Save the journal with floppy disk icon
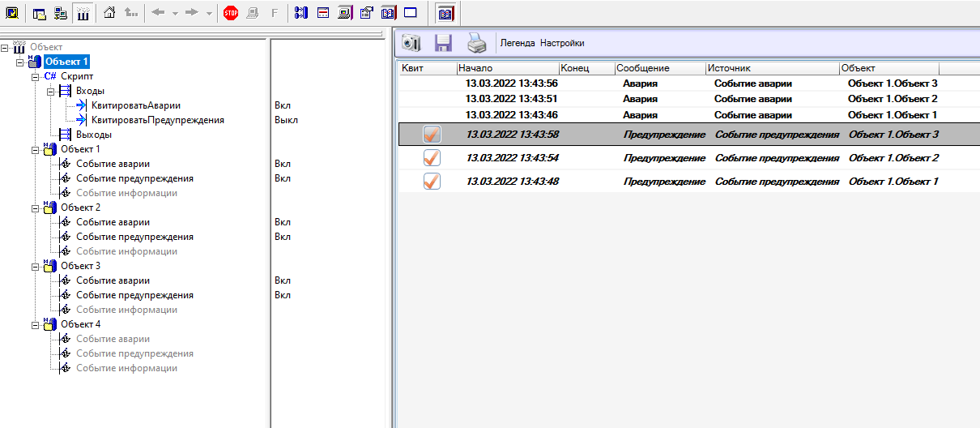 443,43
